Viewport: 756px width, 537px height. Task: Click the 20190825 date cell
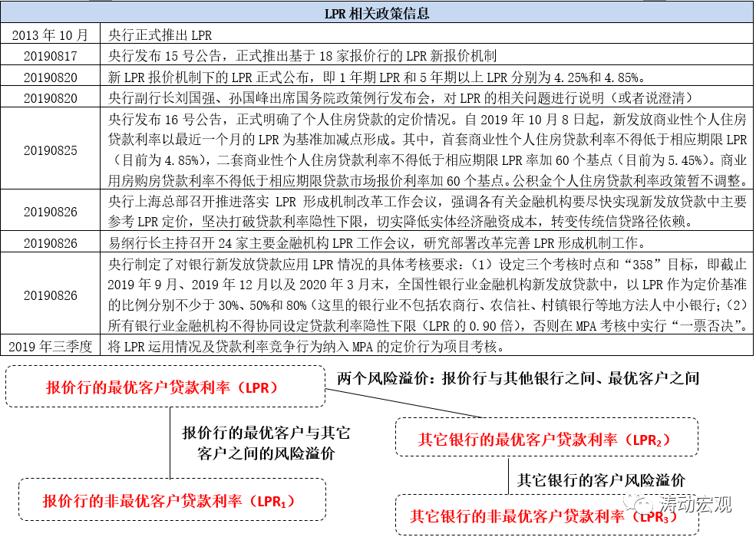click(x=51, y=150)
